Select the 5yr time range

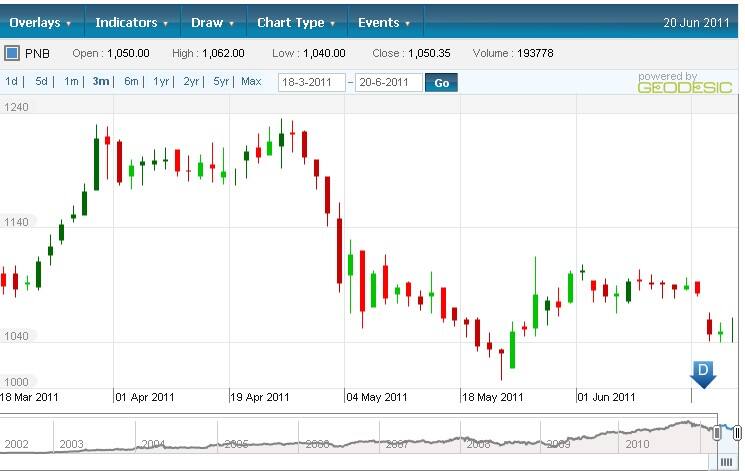coord(221,82)
